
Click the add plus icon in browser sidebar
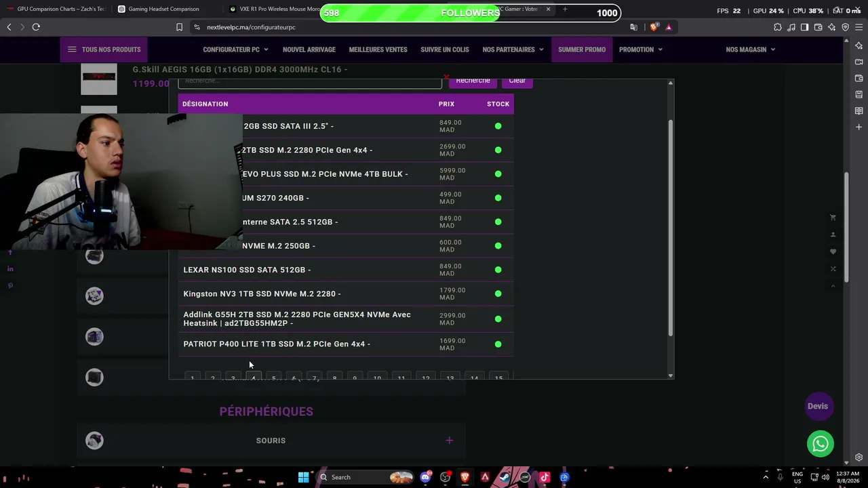pyautogui.click(x=859, y=127)
